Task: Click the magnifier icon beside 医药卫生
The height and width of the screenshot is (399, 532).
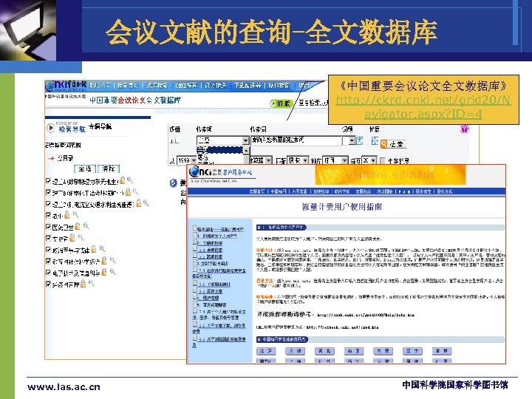Action: [x=86, y=225]
